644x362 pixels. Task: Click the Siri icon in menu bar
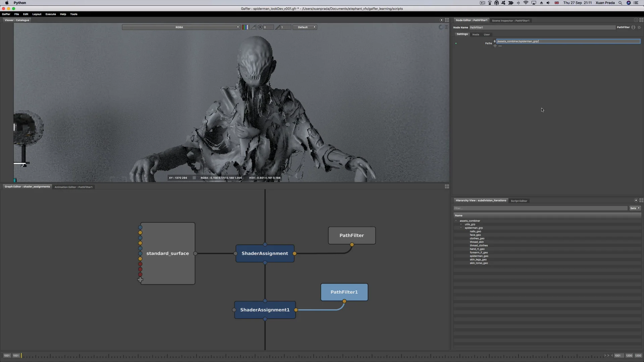[x=629, y=3]
